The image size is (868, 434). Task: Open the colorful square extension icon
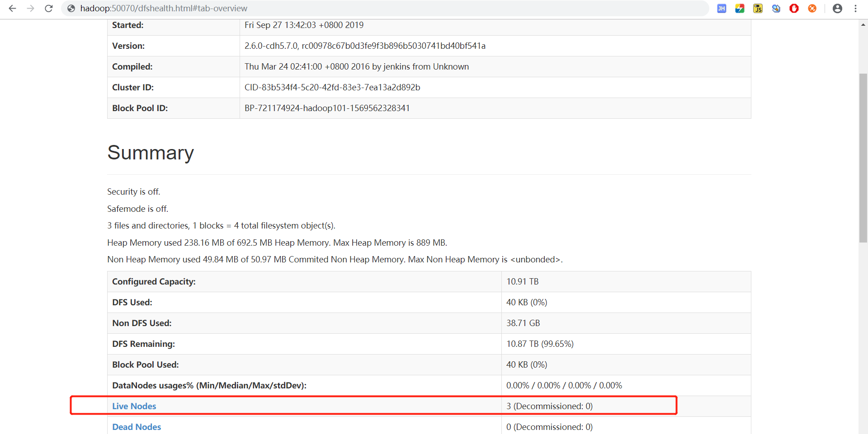click(740, 8)
